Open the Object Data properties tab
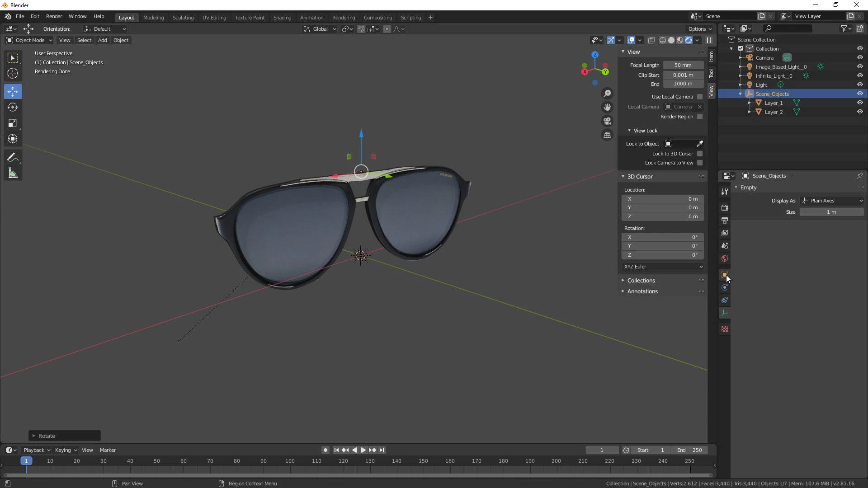868x488 pixels. (725, 313)
